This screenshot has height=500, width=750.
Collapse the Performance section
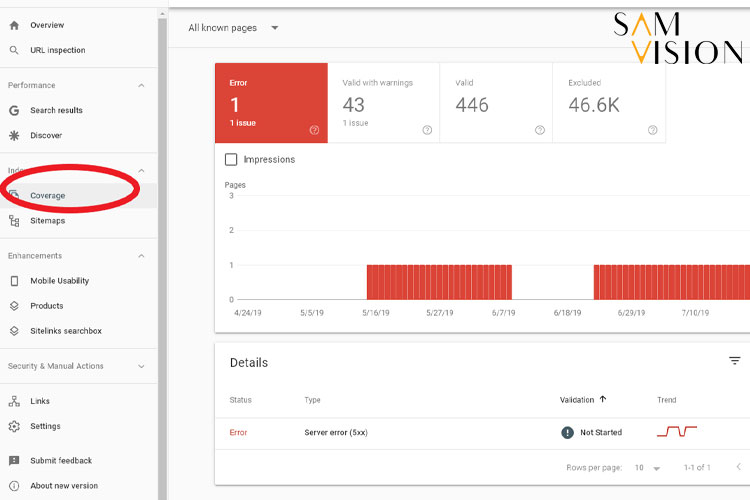(141, 86)
